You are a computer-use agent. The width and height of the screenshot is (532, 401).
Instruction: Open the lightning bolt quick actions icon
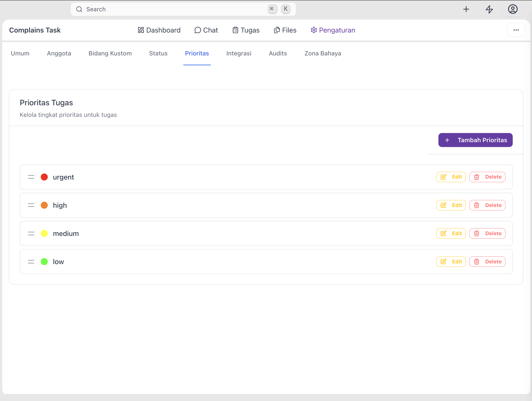[489, 9]
